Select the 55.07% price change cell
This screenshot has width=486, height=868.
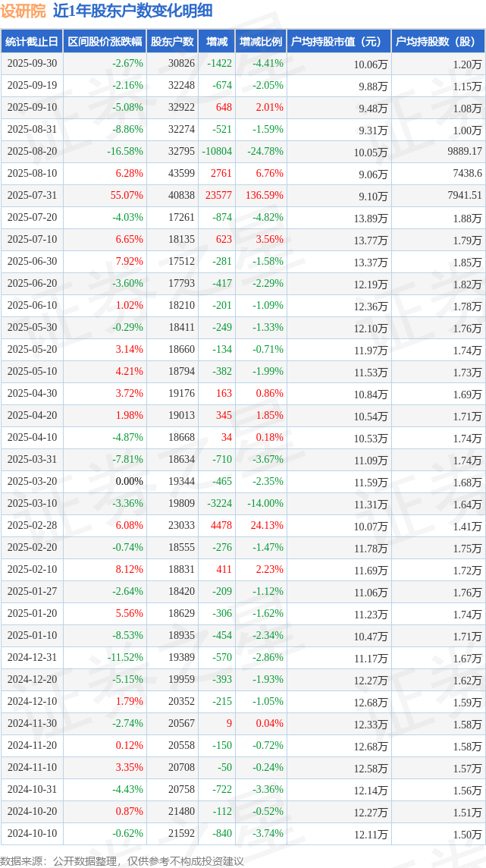(x=127, y=196)
